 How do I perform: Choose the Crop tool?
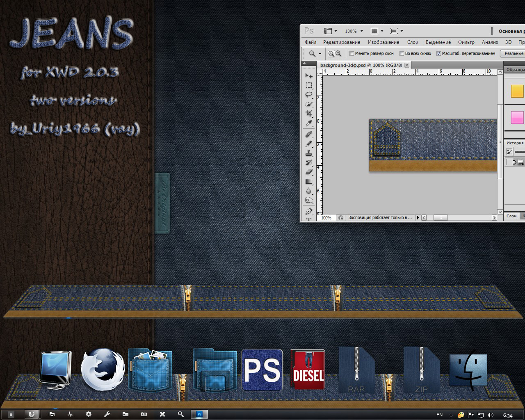(309, 114)
